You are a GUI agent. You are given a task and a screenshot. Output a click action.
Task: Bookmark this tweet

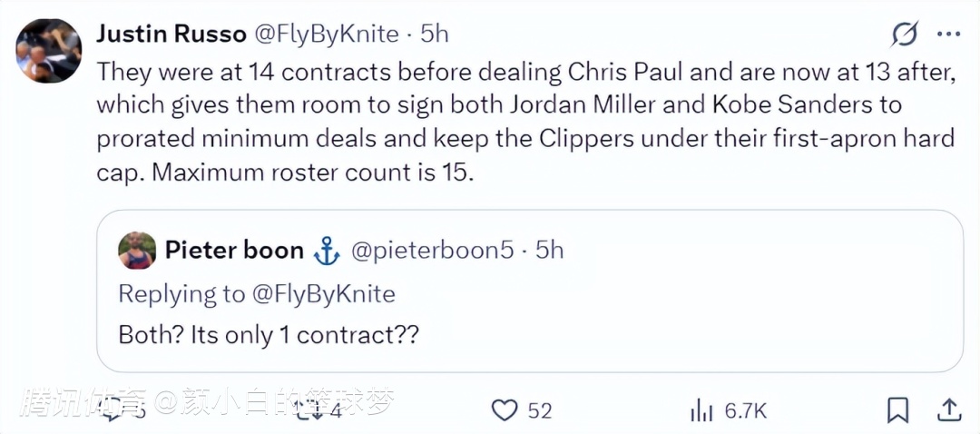click(x=897, y=410)
